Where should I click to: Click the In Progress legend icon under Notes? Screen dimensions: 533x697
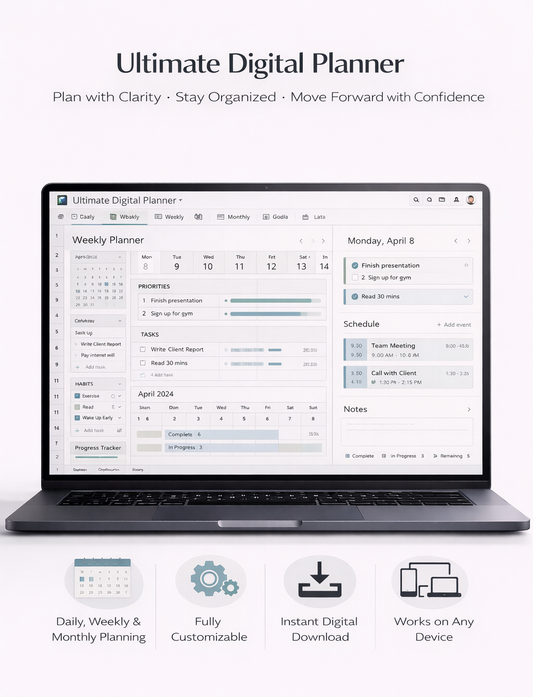click(x=384, y=456)
